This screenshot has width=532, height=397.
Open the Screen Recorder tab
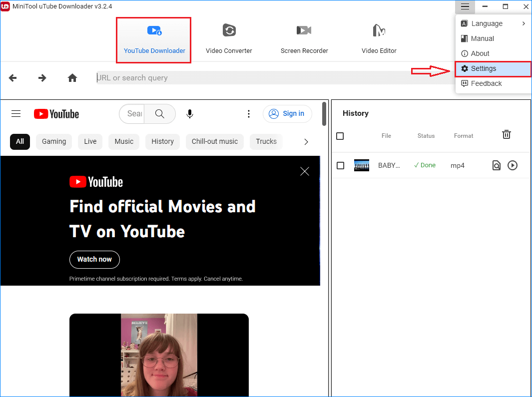coord(304,40)
